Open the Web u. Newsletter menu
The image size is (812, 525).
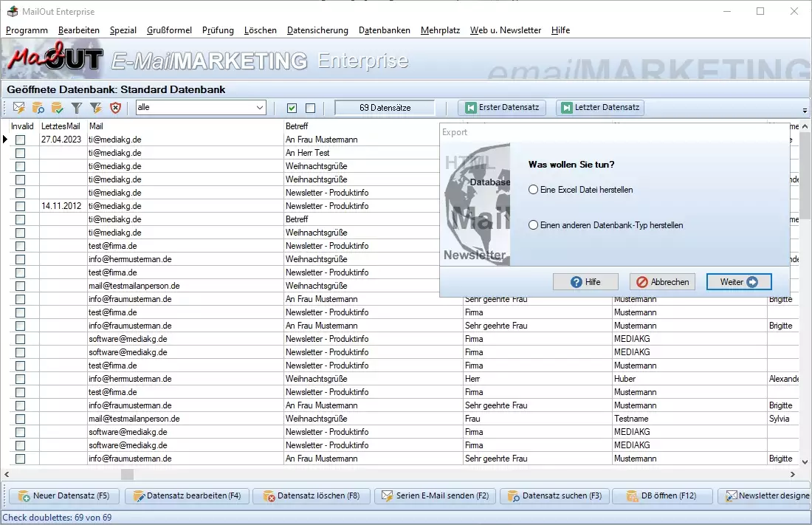click(505, 30)
